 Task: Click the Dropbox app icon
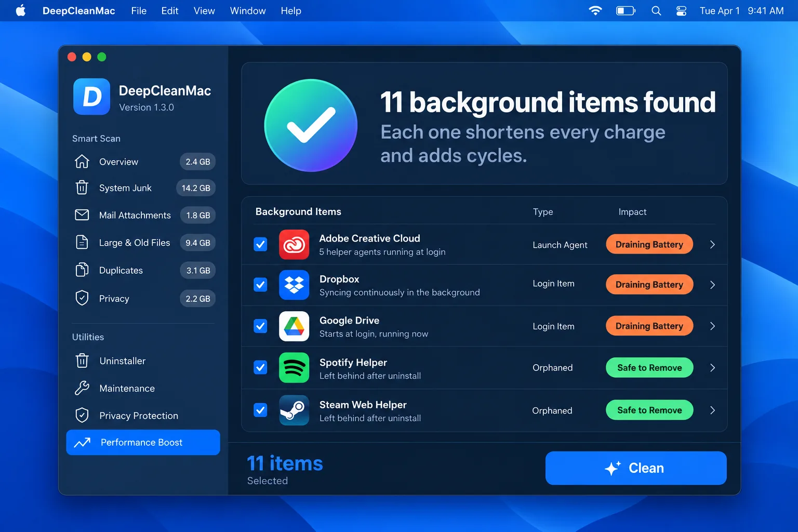[294, 285]
